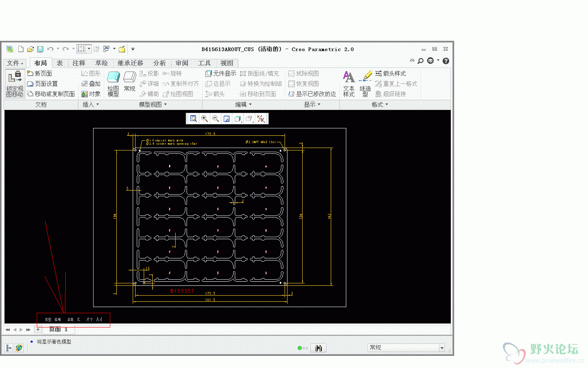Open 页面设置 sheet setup
Image resolution: width=588 pixels, height=368 pixels.
(x=42, y=83)
